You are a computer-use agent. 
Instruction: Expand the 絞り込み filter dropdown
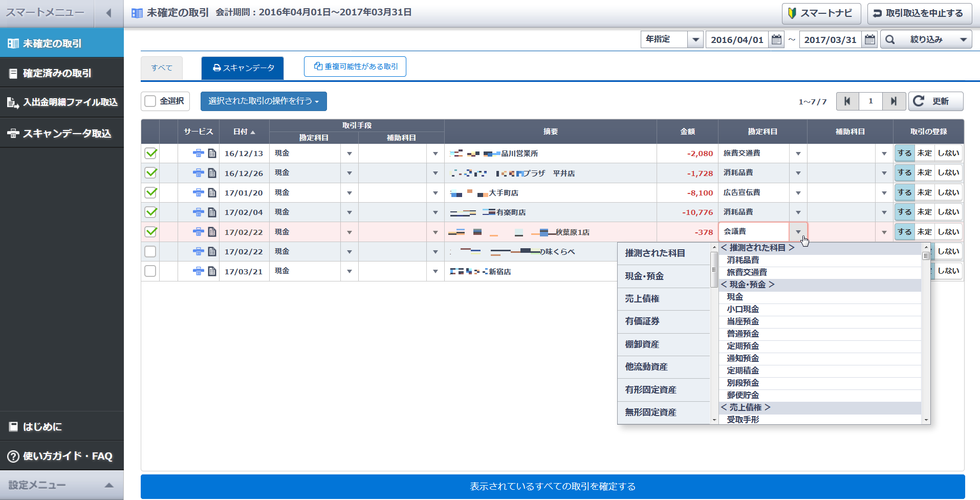click(926, 39)
